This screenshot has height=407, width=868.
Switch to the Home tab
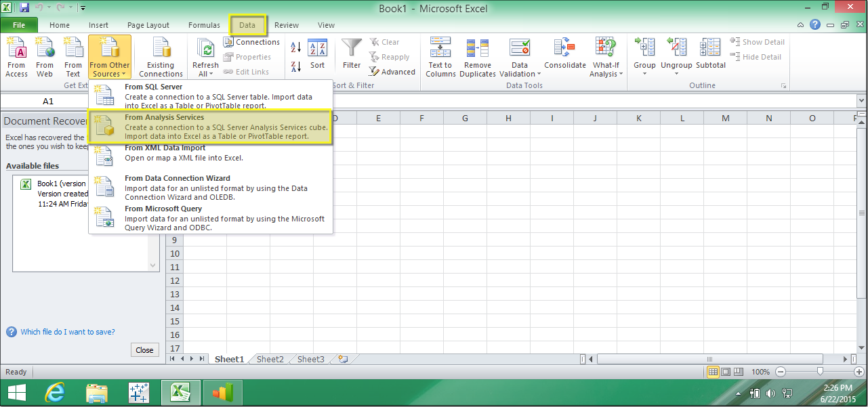60,25
